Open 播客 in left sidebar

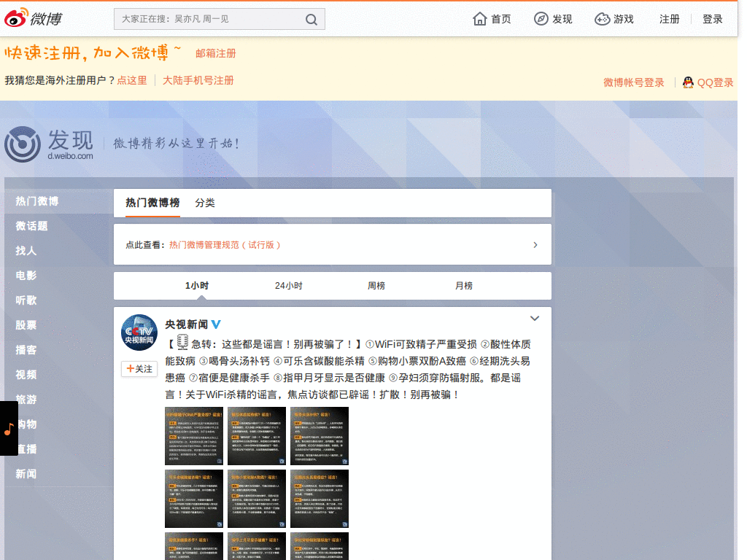pos(26,349)
